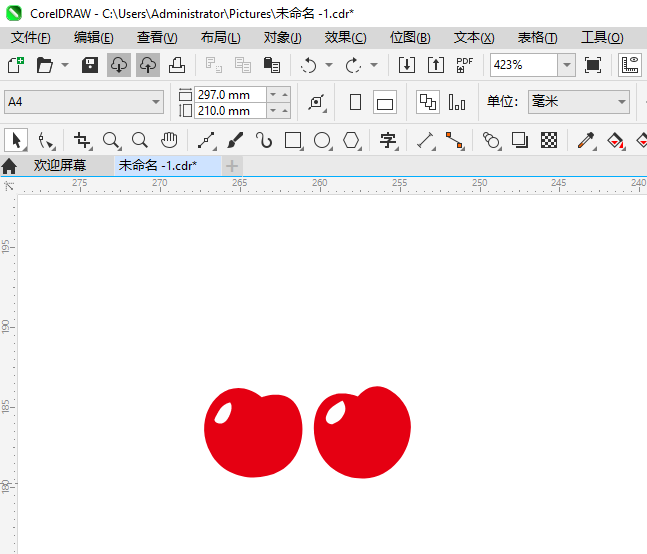Open the A4 page size dropdown
647x554 pixels.
point(84,102)
